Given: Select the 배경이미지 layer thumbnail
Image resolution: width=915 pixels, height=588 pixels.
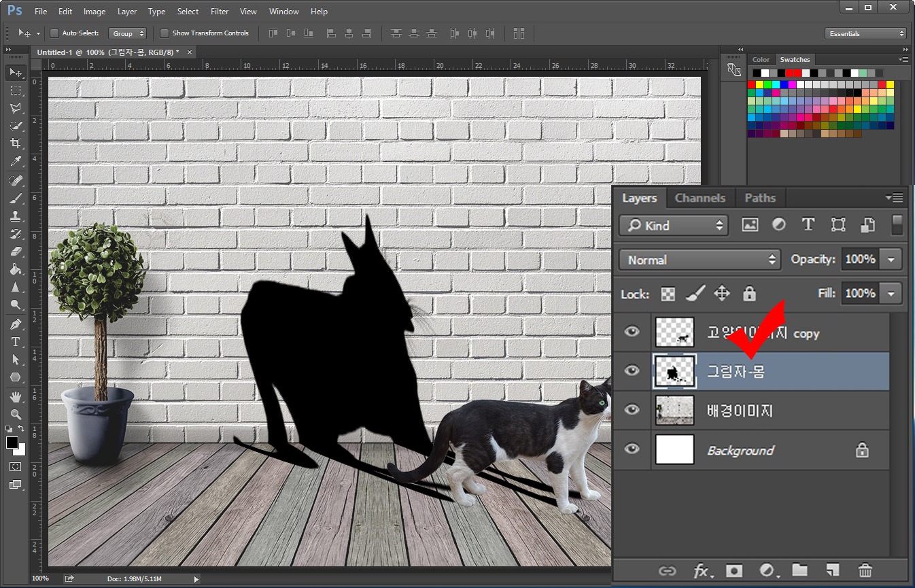Looking at the screenshot, I should [674, 410].
